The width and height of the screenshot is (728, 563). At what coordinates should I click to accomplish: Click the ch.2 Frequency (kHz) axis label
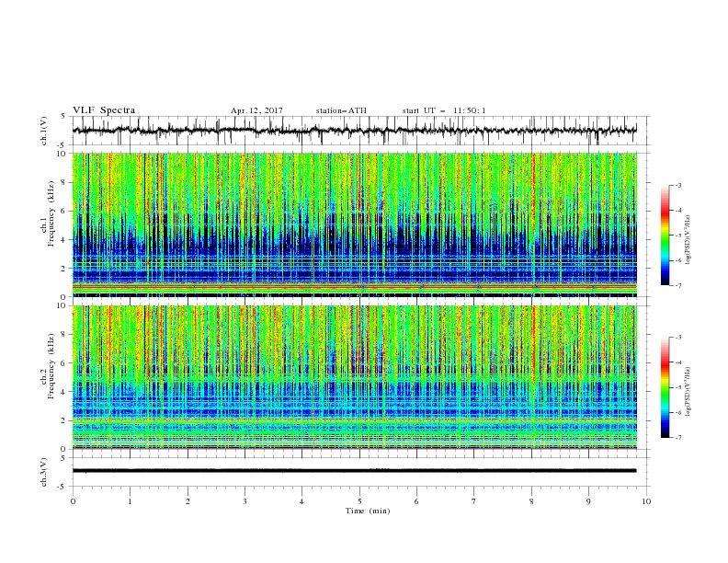tap(48, 366)
